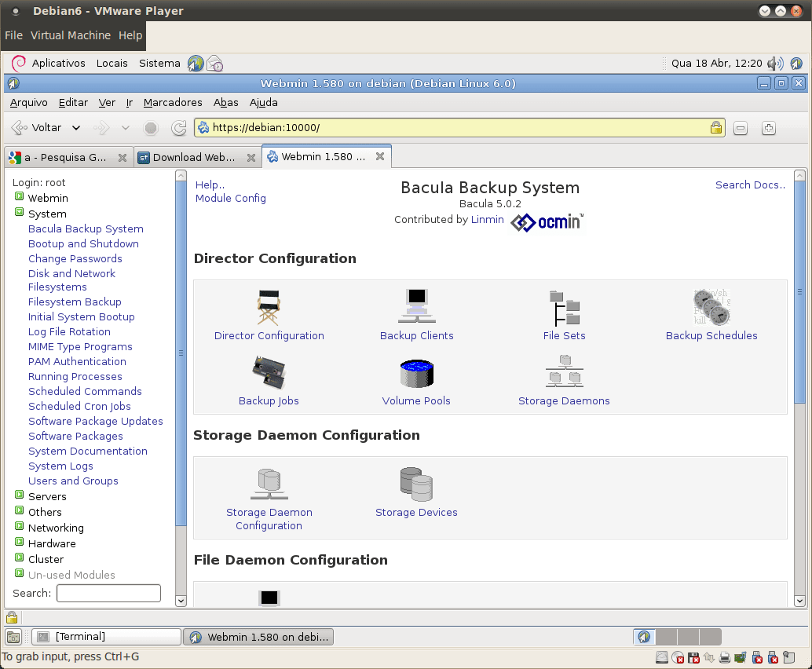
Task: Open the Backup Clients computer icon
Action: [417, 306]
